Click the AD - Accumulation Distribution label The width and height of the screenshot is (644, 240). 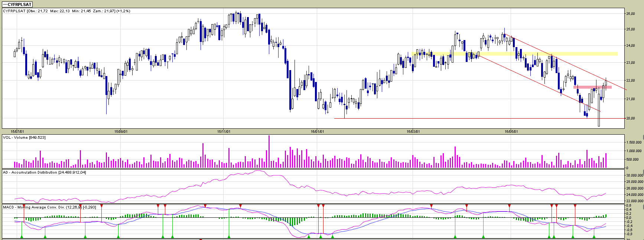pos(45,172)
